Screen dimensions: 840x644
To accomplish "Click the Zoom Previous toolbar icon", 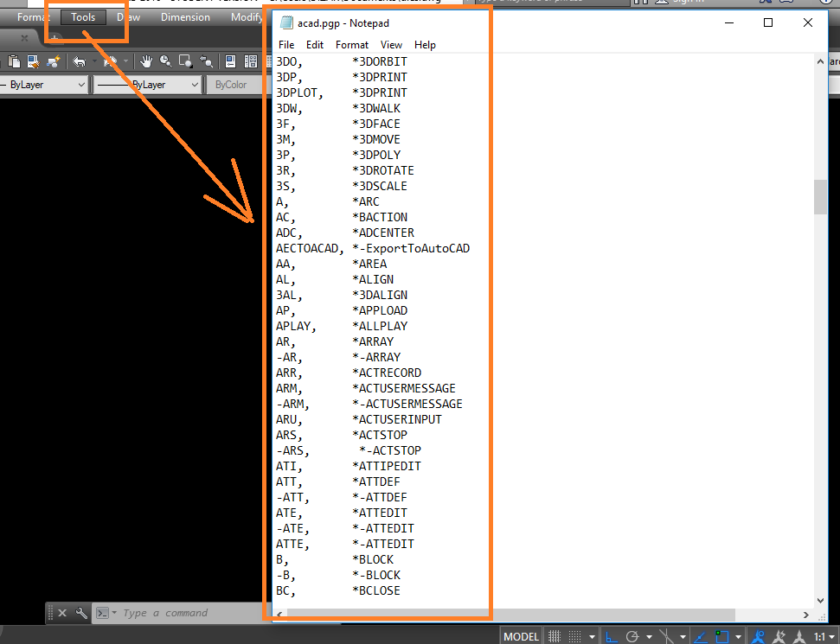I will [206, 63].
